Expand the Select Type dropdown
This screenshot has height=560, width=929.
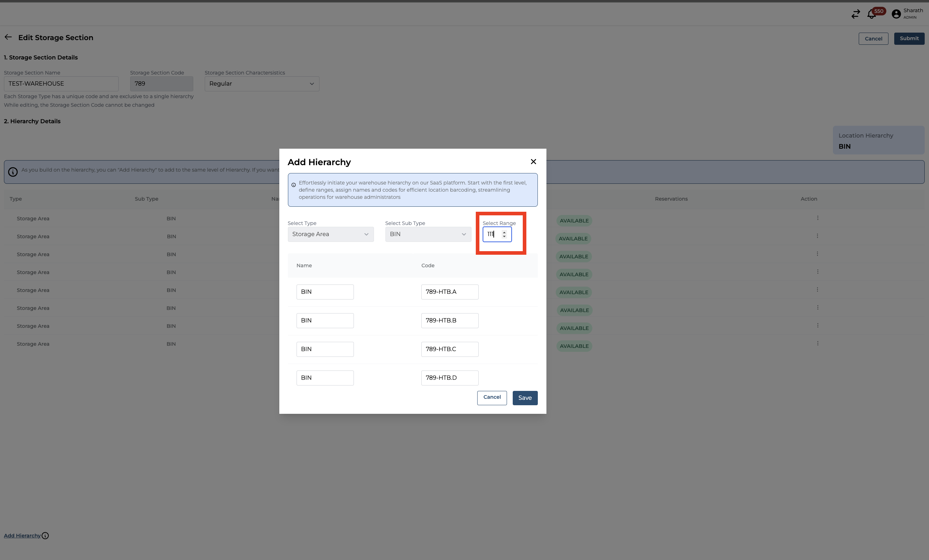pos(330,234)
